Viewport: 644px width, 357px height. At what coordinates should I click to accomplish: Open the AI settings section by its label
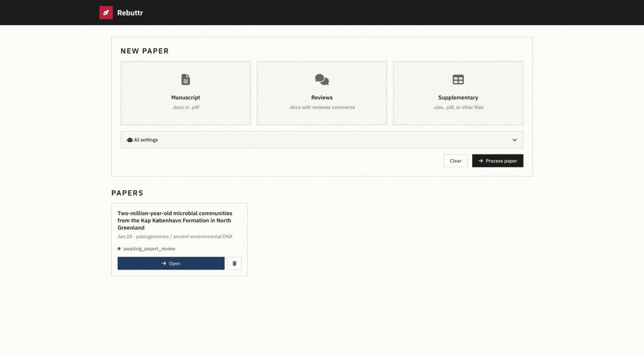click(x=146, y=140)
